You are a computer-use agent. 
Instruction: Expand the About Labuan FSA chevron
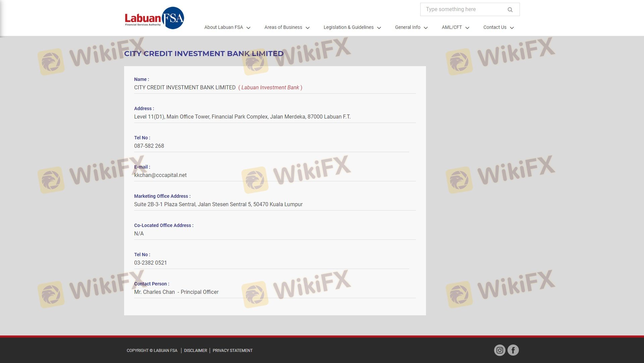click(248, 28)
